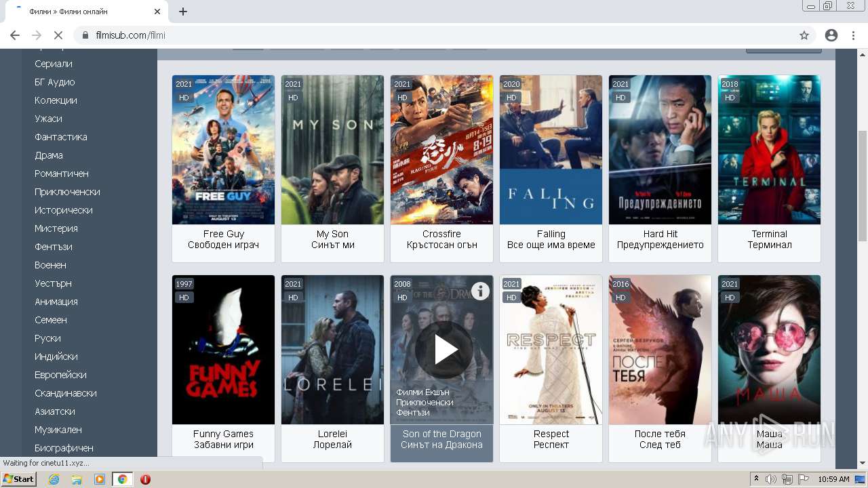Click the browser back arrow

15,35
